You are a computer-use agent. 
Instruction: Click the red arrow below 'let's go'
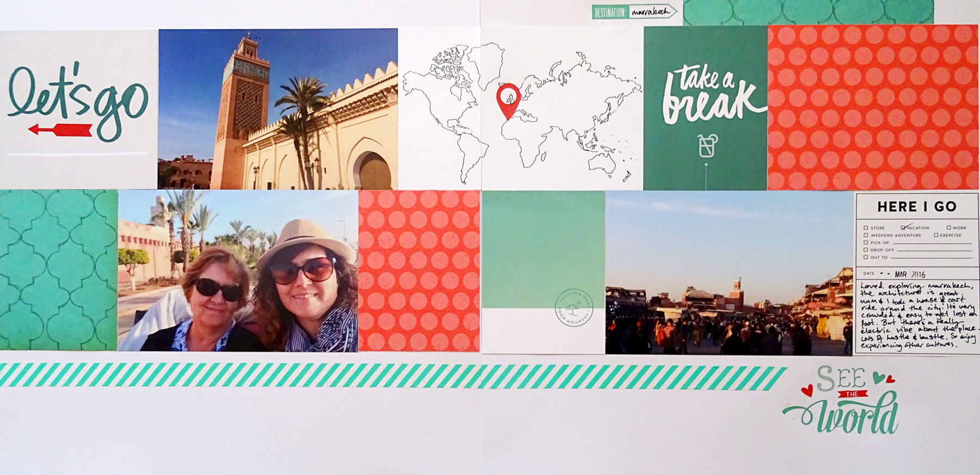click(60, 129)
